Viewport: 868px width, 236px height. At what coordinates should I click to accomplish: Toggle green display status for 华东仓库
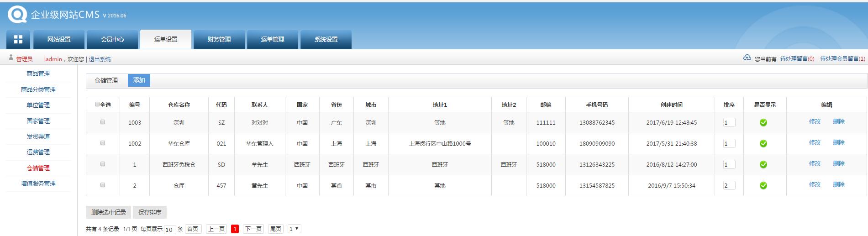point(763,144)
